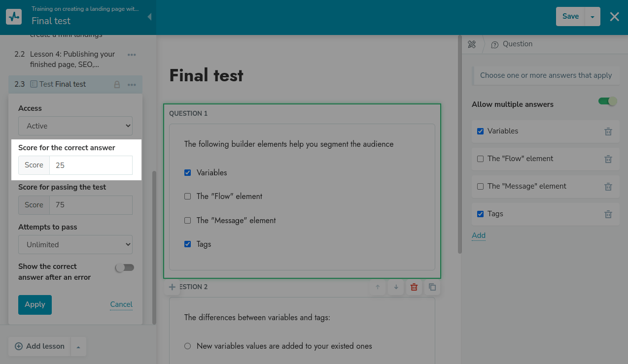This screenshot has width=628, height=364.
Task: Open the Access dropdown
Action: [x=75, y=126]
